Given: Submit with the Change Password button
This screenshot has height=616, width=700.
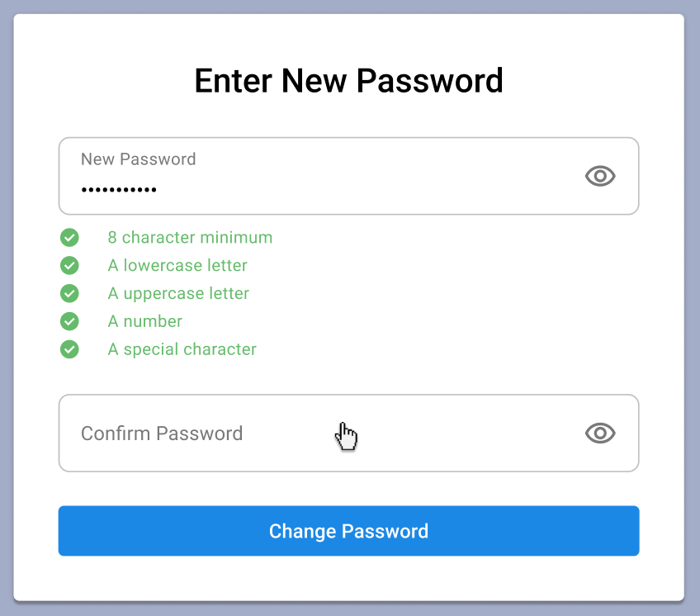Looking at the screenshot, I should coord(348,531).
